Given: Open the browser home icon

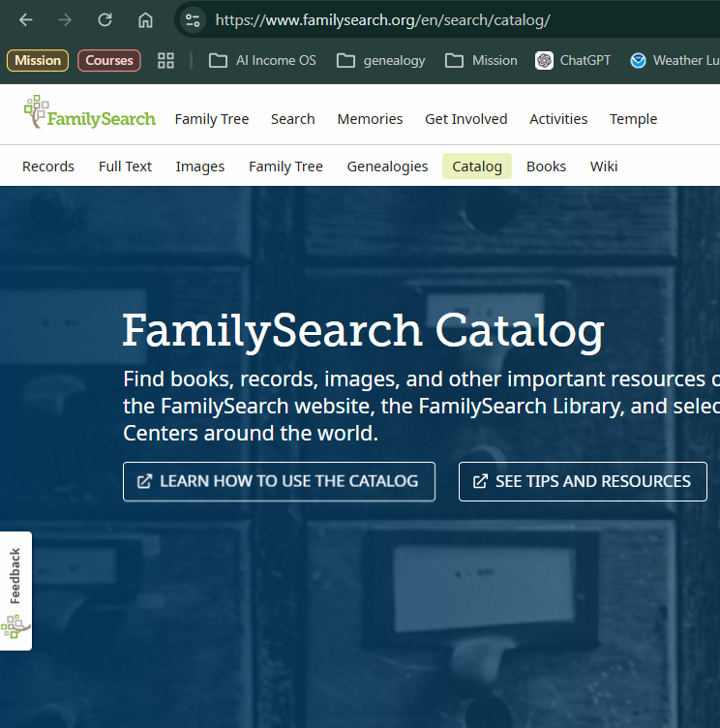Looking at the screenshot, I should pos(145,20).
